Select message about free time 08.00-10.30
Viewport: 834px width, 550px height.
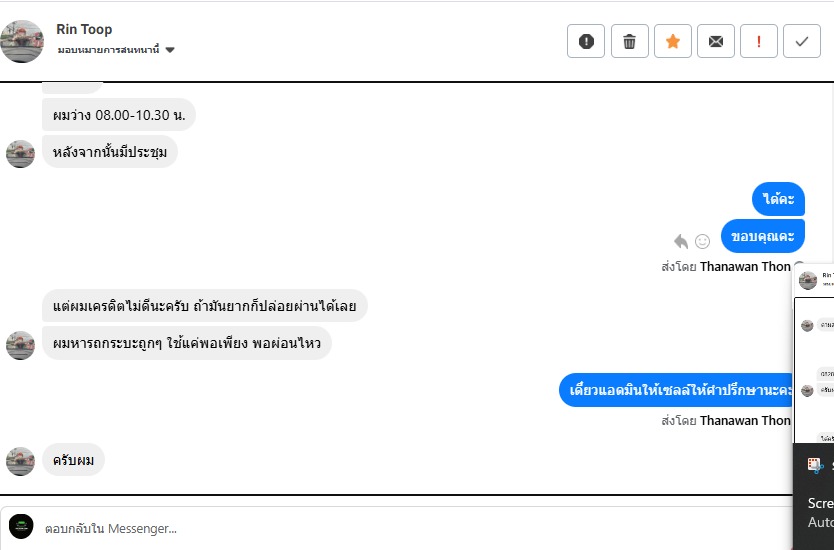pos(119,115)
